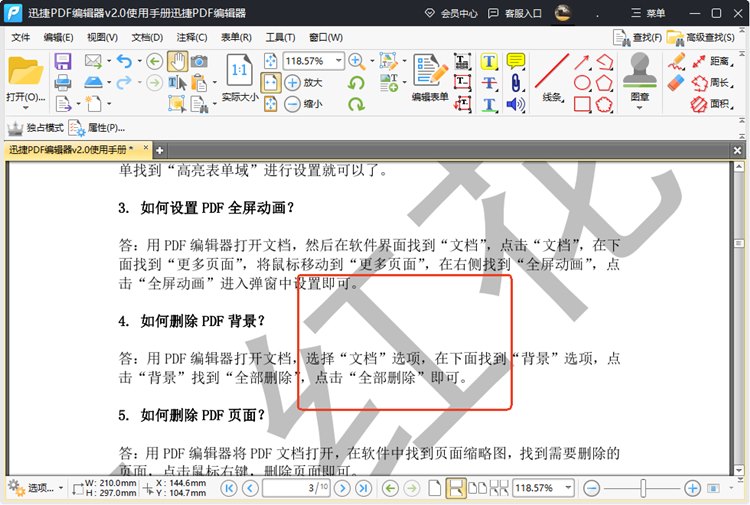Select the Select Text cursor tool
750x505 pixels.
[177, 83]
